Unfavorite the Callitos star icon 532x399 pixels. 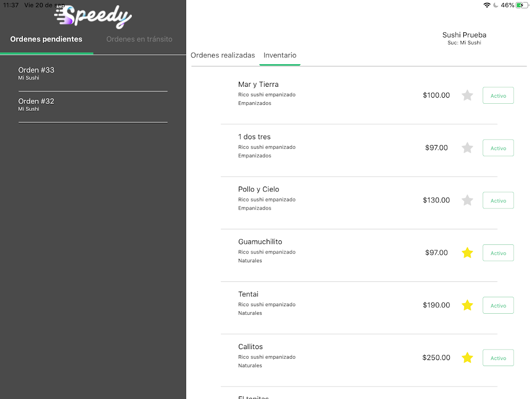point(467,358)
